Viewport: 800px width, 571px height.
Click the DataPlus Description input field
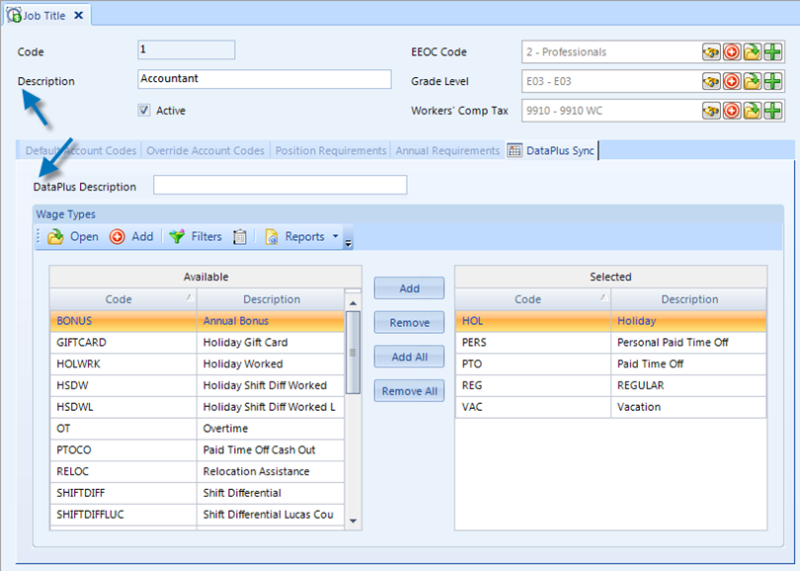point(279,185)
